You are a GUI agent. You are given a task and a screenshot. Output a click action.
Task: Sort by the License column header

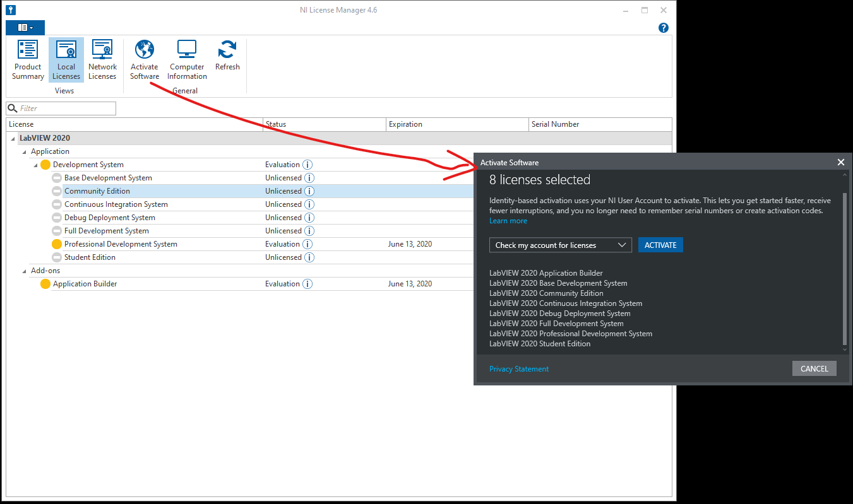coord(134,124)
